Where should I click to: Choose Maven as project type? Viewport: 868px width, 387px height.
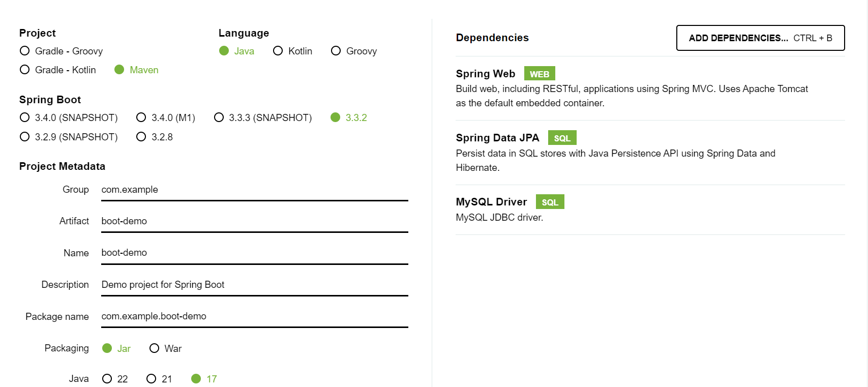(x=136, y=70)
